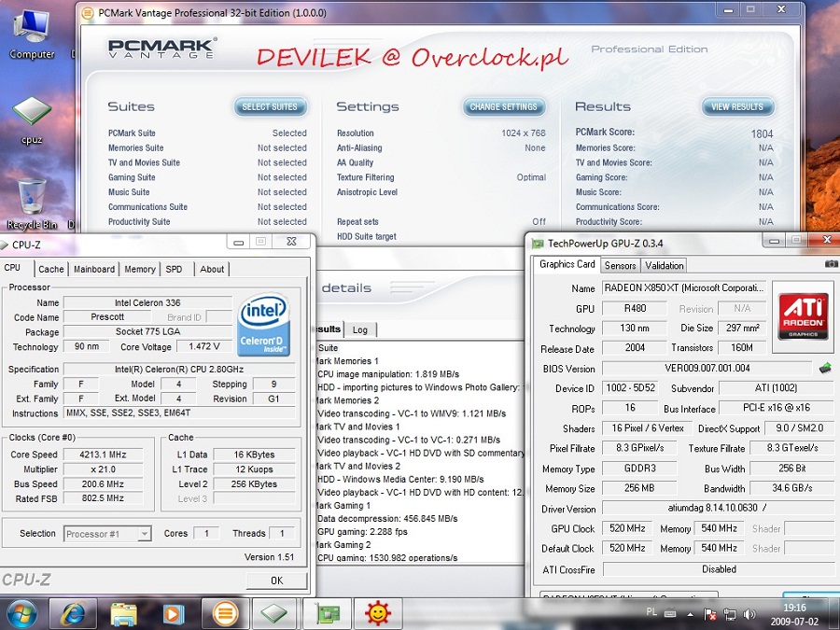Click the ATI Radeon logo in GPU-Z
This screenshot has height=630, width=840.
coord(803,316)
